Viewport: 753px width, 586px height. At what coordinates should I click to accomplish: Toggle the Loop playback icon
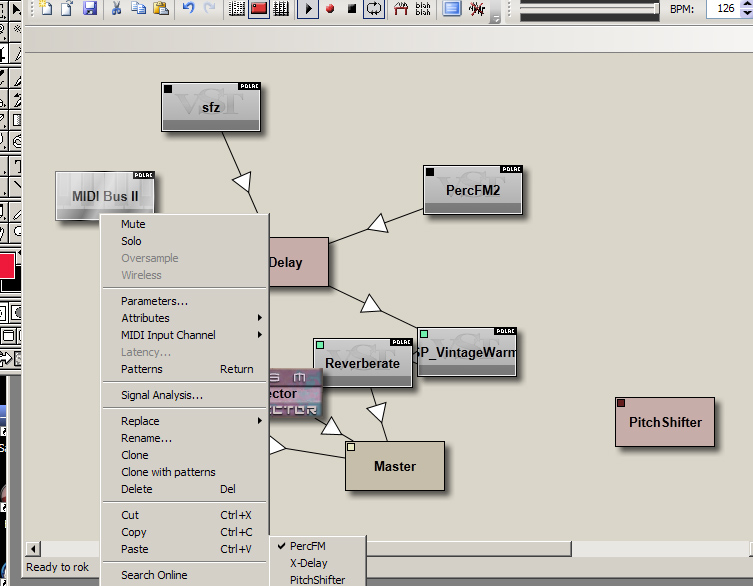tap(373, 9)
